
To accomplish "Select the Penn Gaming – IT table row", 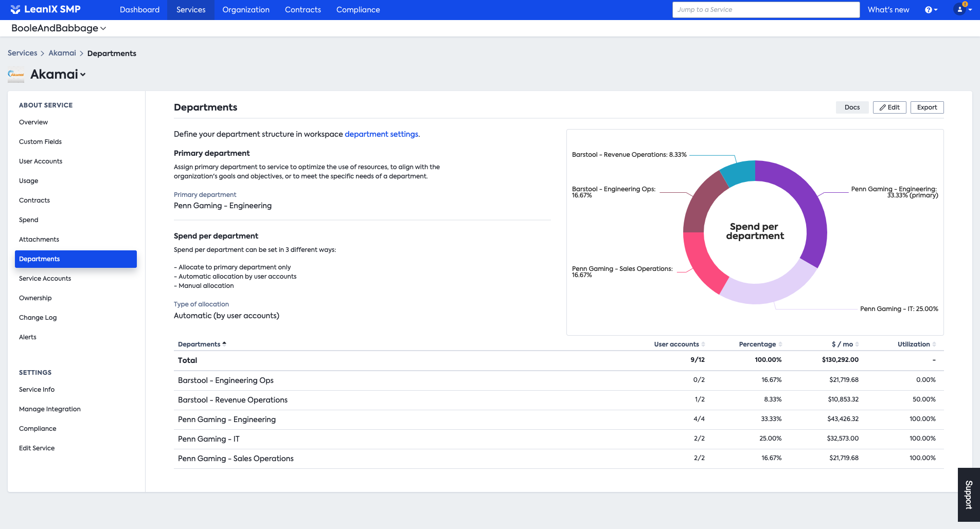I will [559, 439].
